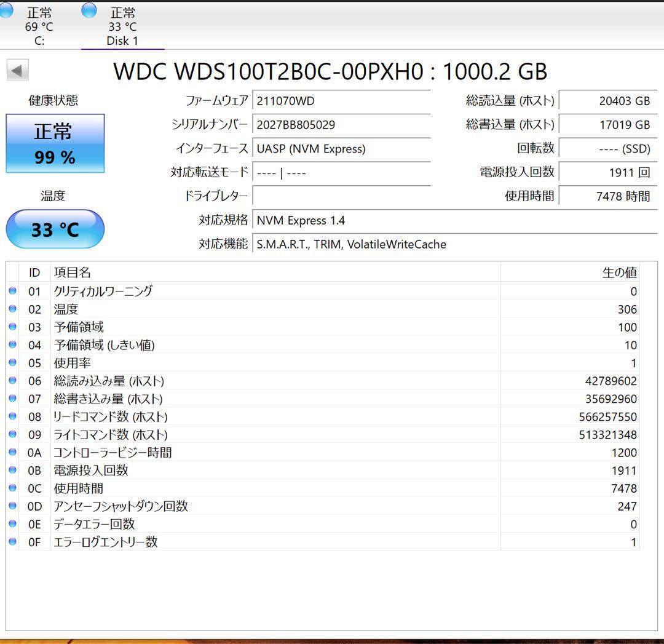Click the indicator for アンセーフシャットダウン回数

tap(13, 506)
